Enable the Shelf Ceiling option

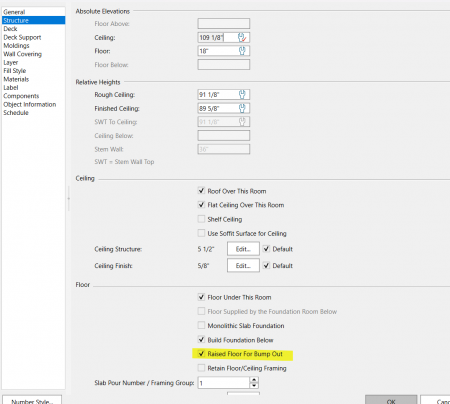point(201,219)
